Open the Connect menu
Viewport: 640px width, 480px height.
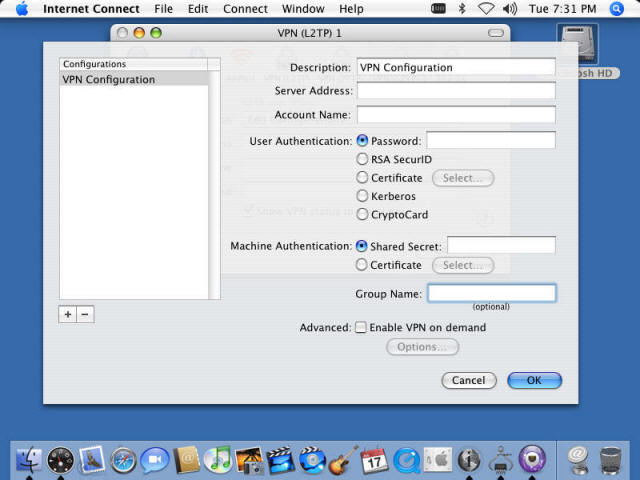point(245,9)
